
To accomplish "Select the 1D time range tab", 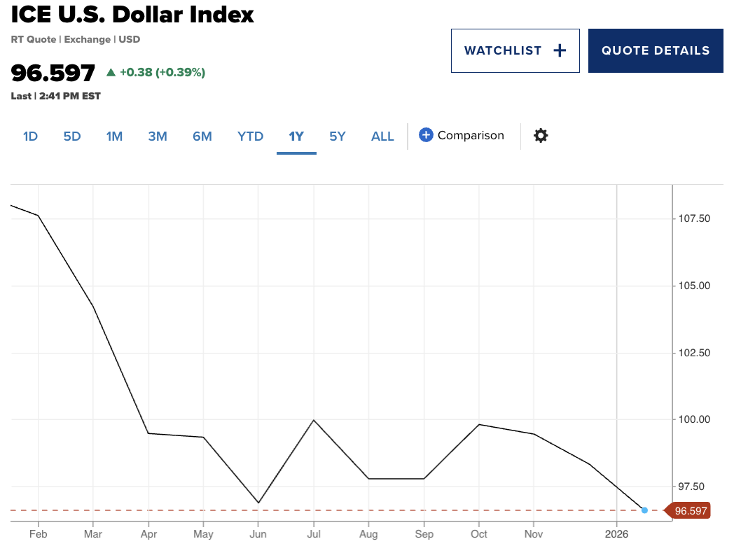I will click(30, 136).
